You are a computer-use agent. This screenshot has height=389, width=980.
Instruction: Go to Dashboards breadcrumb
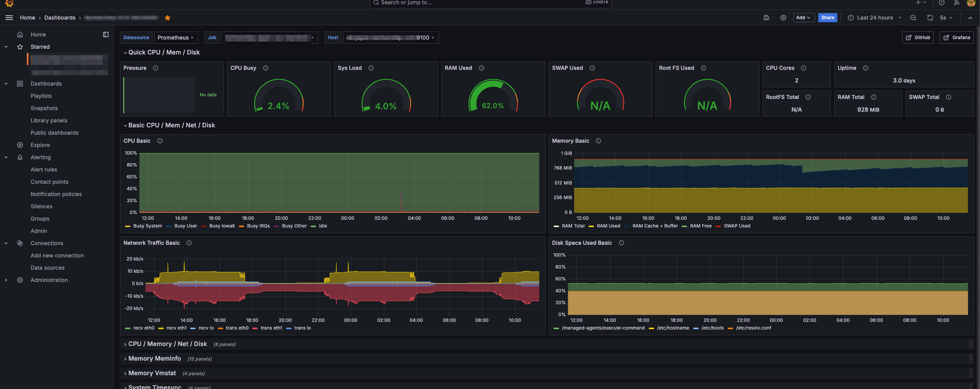60,18
